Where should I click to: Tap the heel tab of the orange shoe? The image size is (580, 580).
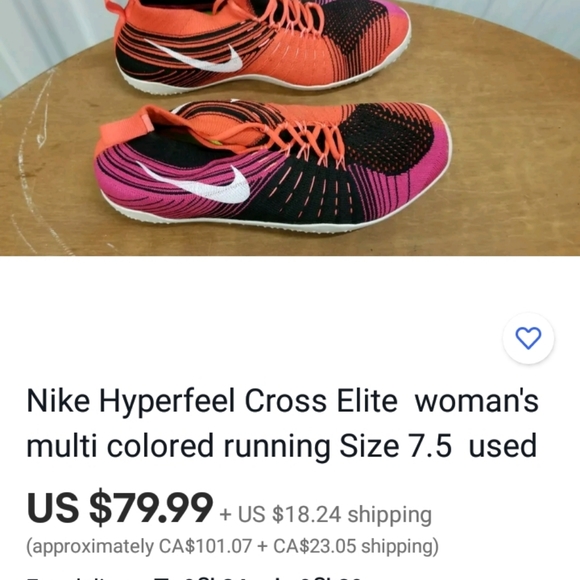click(x=115, y=8)
